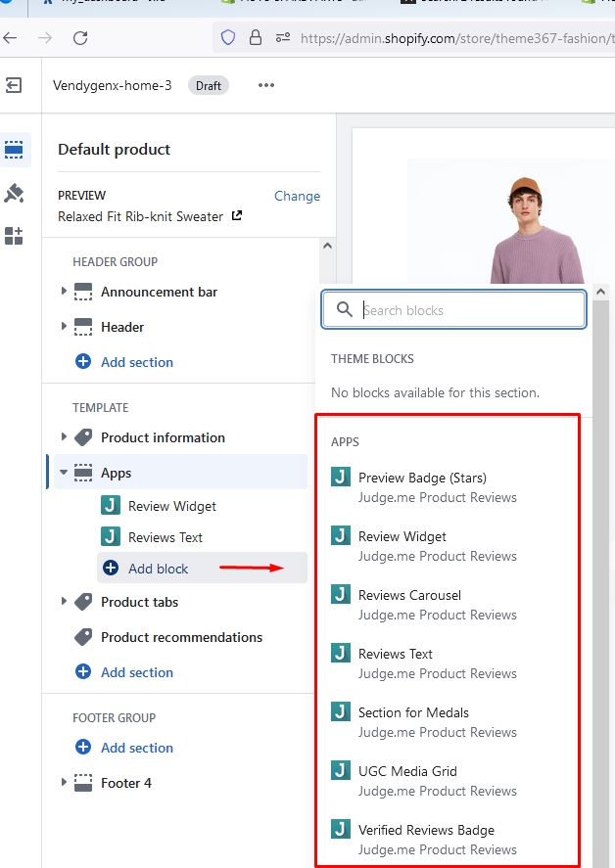Click the Announcement bar section icon
The height and width of the screenshot is (868, 615).
tap(83, 292)
